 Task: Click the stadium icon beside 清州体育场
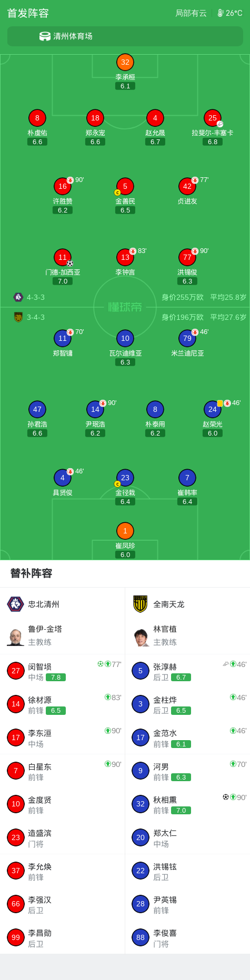45,36
